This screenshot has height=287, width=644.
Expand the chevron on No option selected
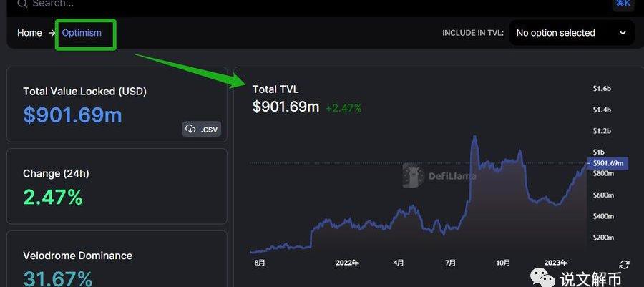[x=622, y=33]
